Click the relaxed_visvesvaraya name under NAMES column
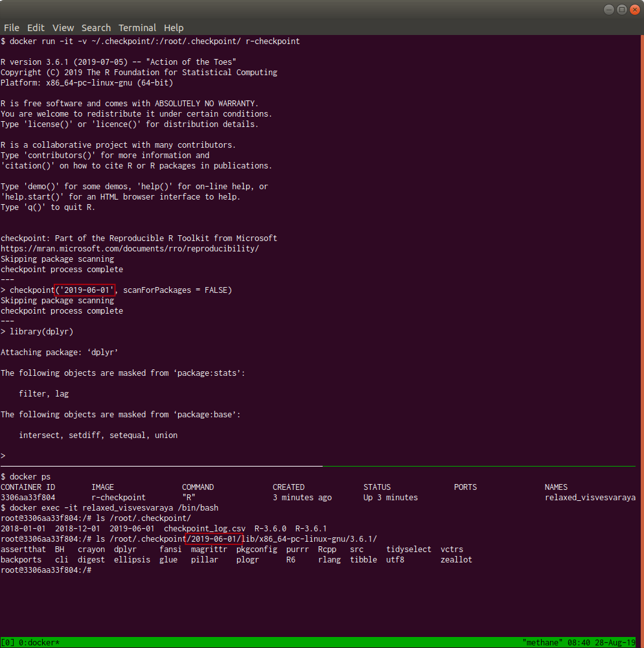This screenshot has width=644, height=648. pos(590,498)
